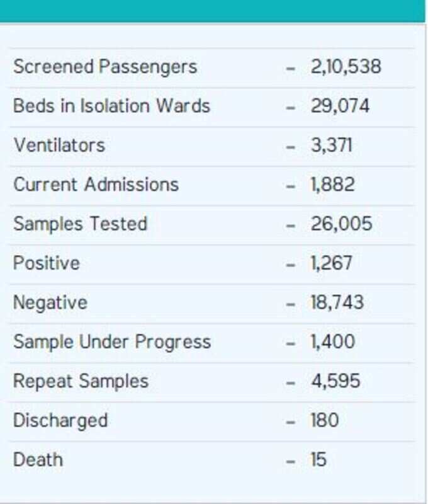Click the Repeat Samples label
428x504 pixels.
point(81,382)
